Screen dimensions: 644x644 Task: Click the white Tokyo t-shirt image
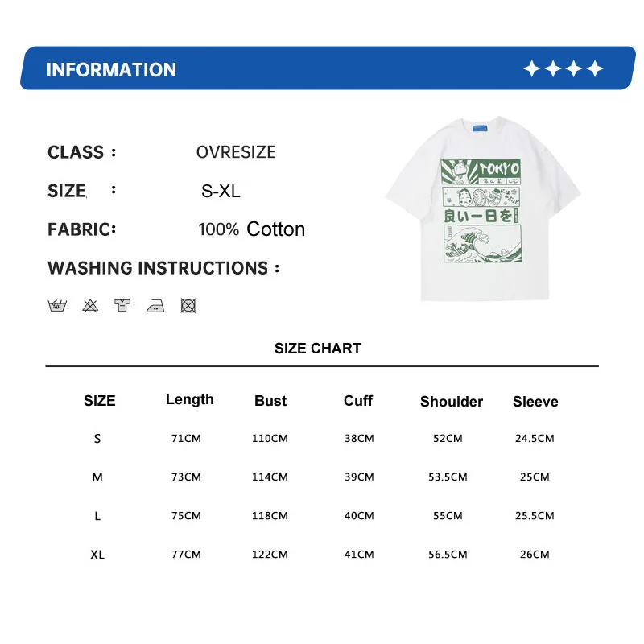pos(483,208)
